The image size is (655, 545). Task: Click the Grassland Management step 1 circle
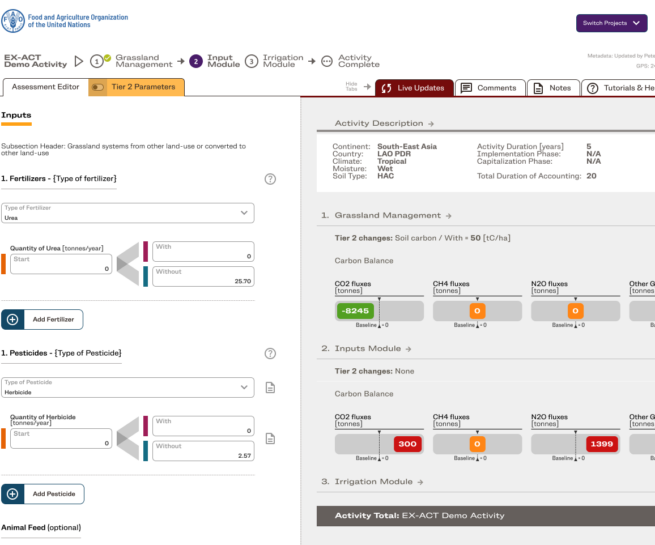98,61
